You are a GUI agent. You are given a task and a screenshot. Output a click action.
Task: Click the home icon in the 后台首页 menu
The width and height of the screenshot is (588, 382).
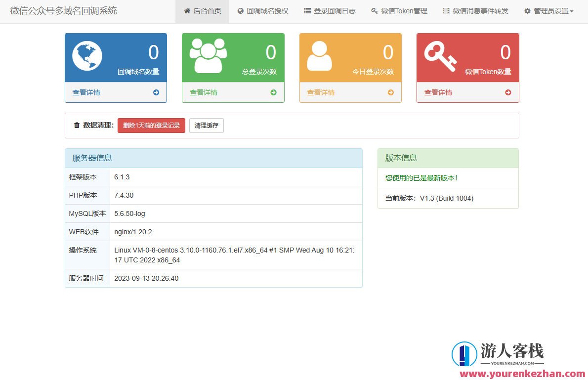pyautogui.click(x=187, y=10)
